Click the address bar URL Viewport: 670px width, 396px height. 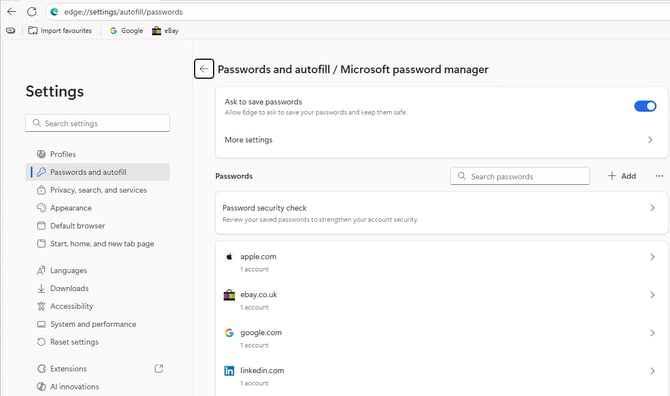[x=123, y=12]
